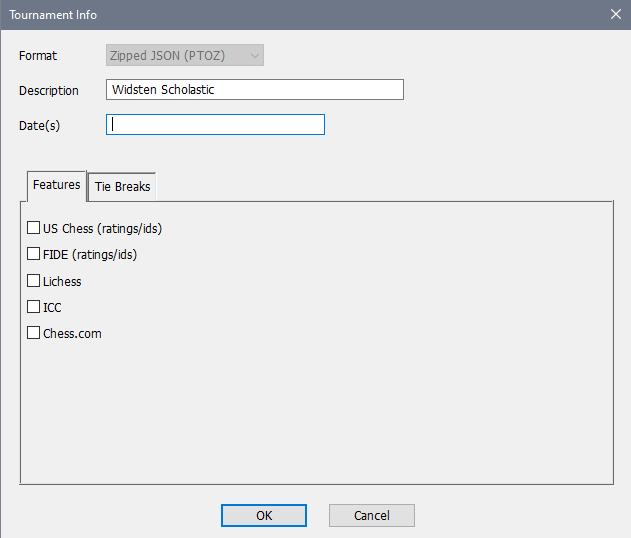Click the Format dropdown chevron arrow
The width and height of the screenshot is (631, 538).
click(x=255, y=56)
